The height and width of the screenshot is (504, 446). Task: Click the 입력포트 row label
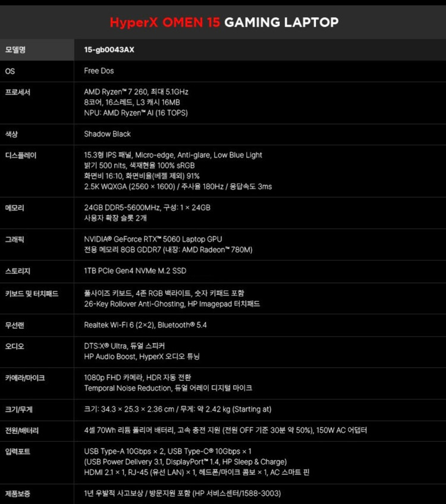point(17,452)
